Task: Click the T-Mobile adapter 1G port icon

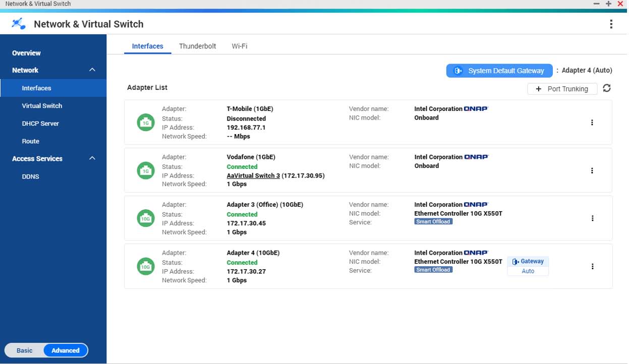Action: 146,123
